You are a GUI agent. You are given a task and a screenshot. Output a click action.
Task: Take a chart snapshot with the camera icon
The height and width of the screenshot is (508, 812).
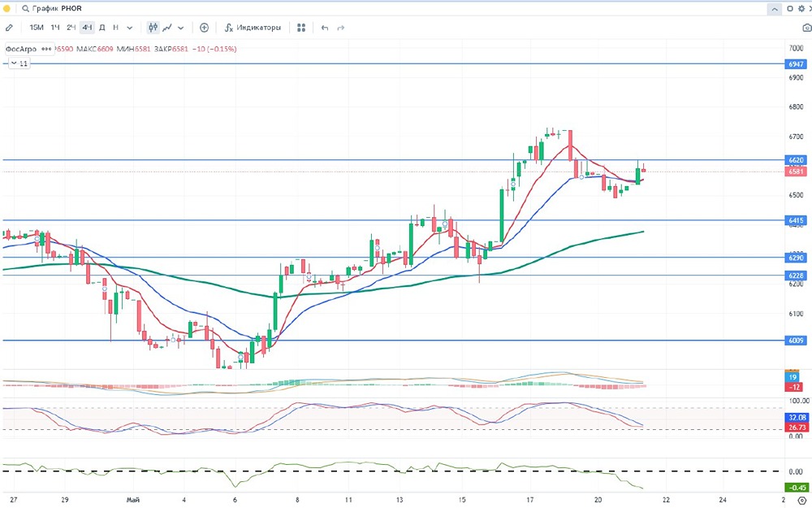coord(806,28)
